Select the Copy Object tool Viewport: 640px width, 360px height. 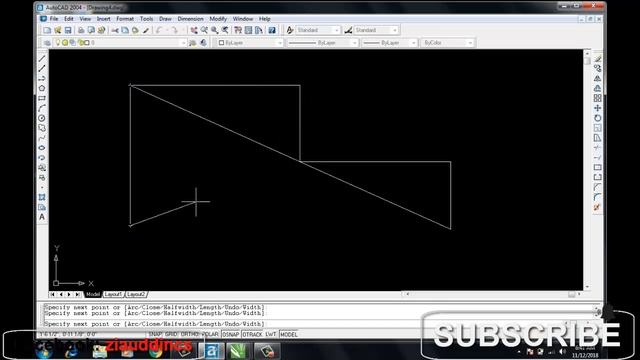coord(598,69)
